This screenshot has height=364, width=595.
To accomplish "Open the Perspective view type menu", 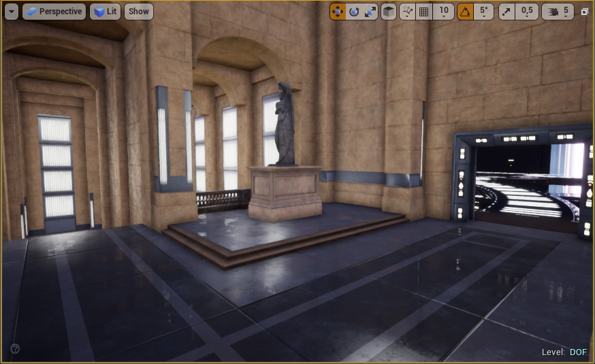I will (54, 12).
